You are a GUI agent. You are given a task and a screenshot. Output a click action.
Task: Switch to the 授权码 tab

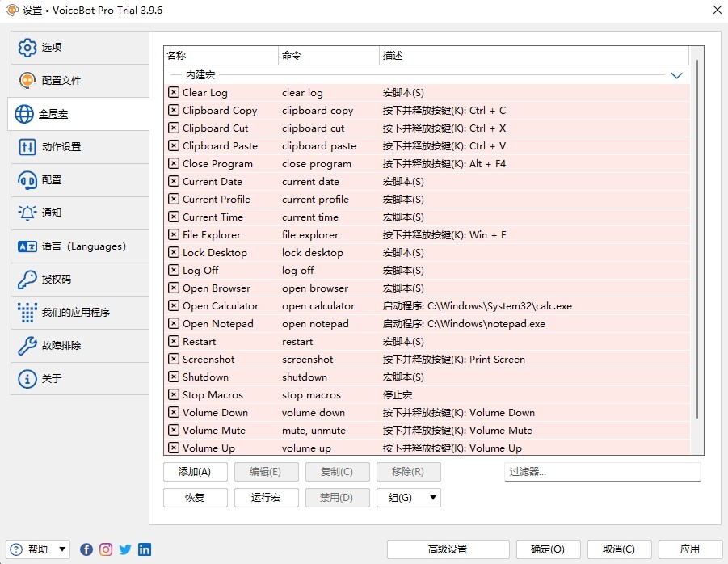click(x=80, y=280)
